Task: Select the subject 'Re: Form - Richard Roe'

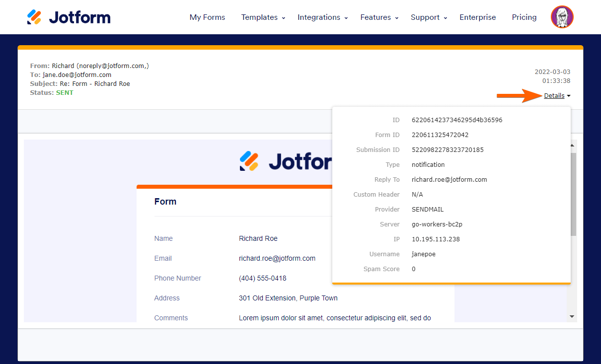Action: pos(95,84)
